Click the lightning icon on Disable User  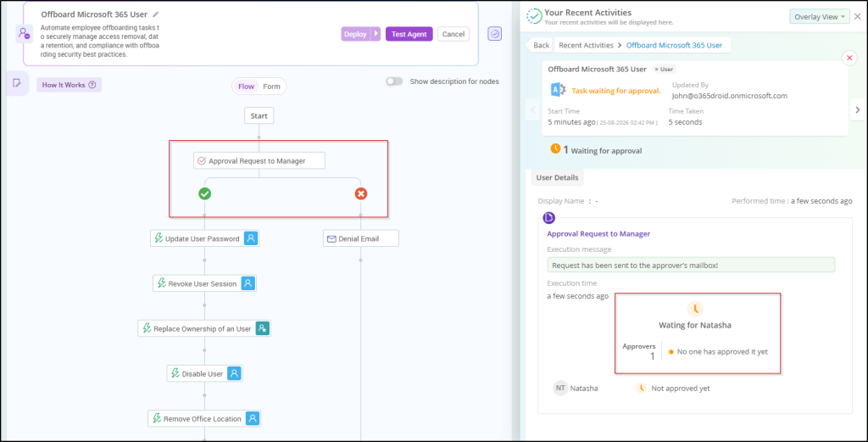click(175, 373)
